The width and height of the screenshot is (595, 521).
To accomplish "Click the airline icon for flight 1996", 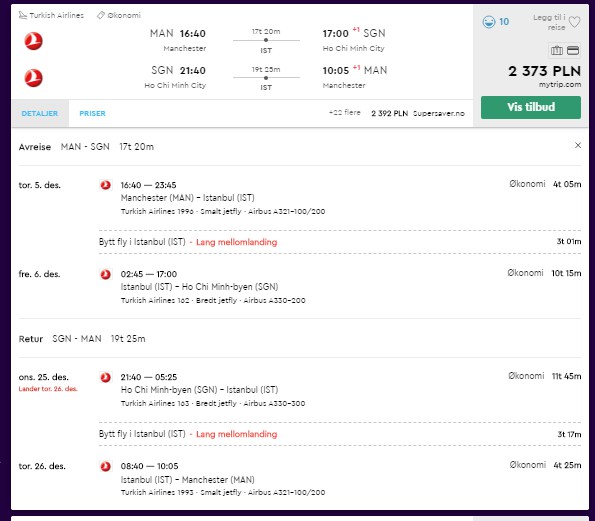I will pos(105,185).
